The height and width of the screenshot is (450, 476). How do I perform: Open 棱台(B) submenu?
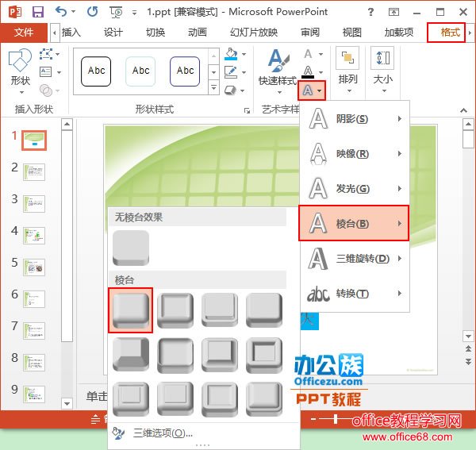(354, 224)
